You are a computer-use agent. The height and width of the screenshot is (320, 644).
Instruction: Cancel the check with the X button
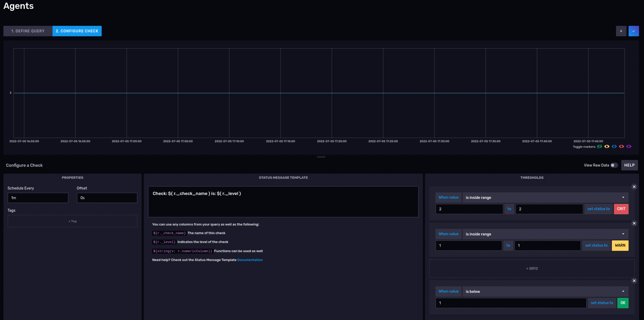coord(621,31)
